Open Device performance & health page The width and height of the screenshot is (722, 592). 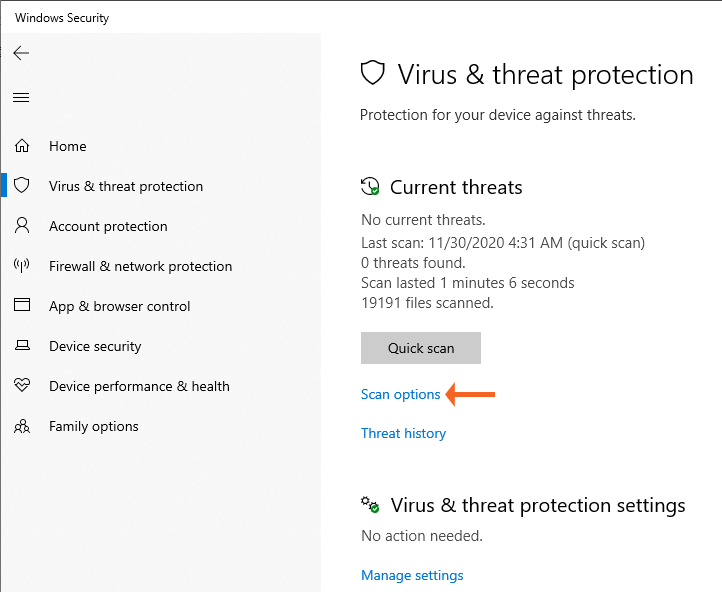[139, 386]
